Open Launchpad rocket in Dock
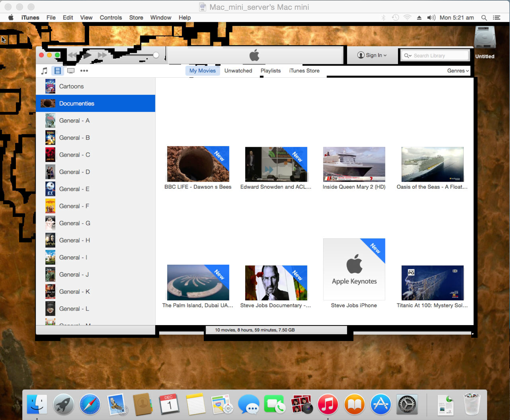This screenshot has width=510, height=420. coord(64,405)
